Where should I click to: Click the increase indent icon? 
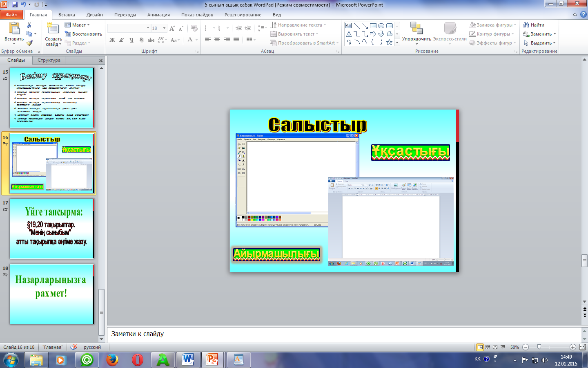coord(248,28)
